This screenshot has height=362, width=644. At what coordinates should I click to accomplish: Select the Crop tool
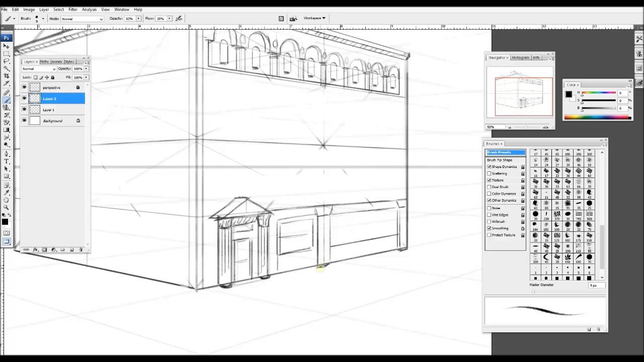pos(7,76)
